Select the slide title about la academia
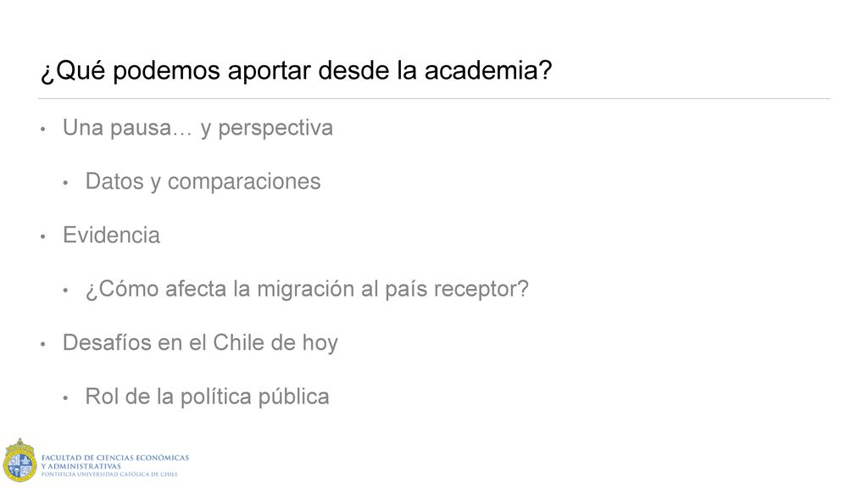Viewport: 868px width, 488px height. [x=296, y=71]
